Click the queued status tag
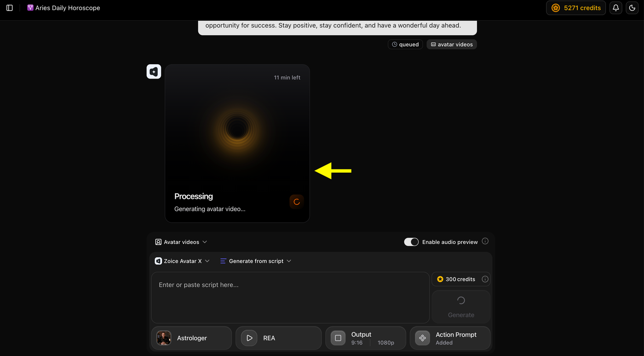644x356 pixels. (x=405, y=45)
